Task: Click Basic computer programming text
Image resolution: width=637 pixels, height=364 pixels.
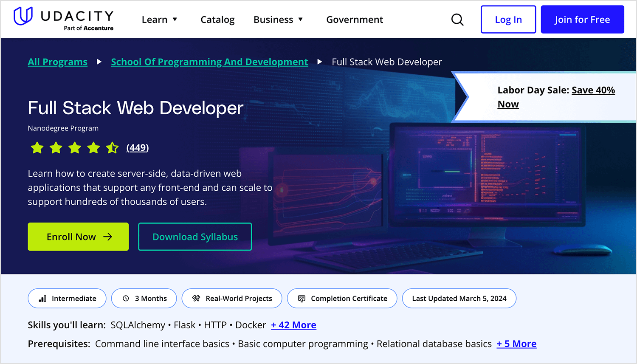Action: click(x=303, y=344)
